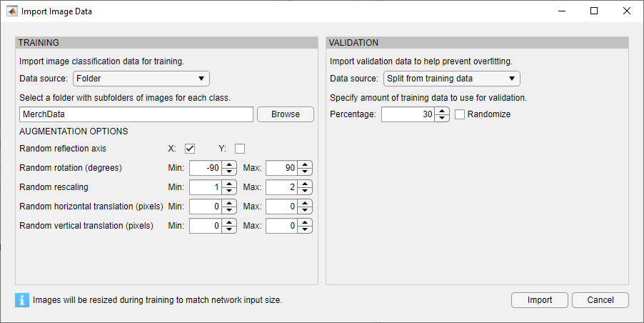The image size is (644, 323).
Task: Click the vertical translation Min field
Action: point(206,226)
